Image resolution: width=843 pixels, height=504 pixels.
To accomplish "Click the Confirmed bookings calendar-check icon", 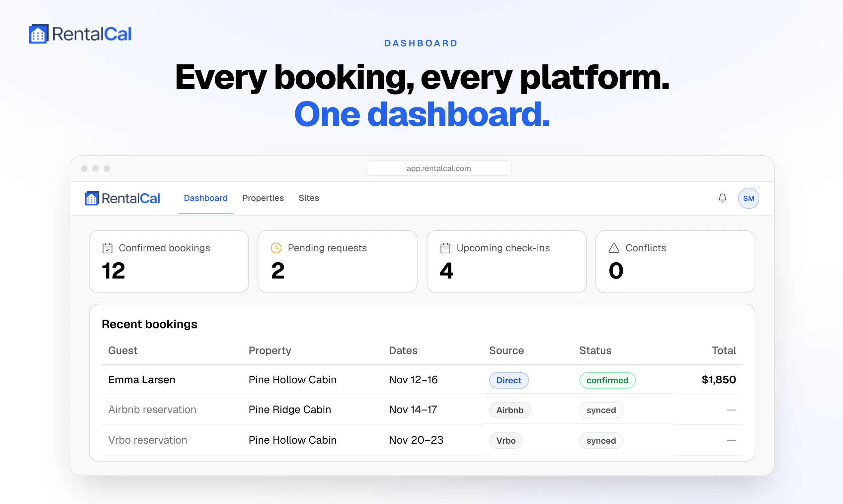I will (108, 248).
